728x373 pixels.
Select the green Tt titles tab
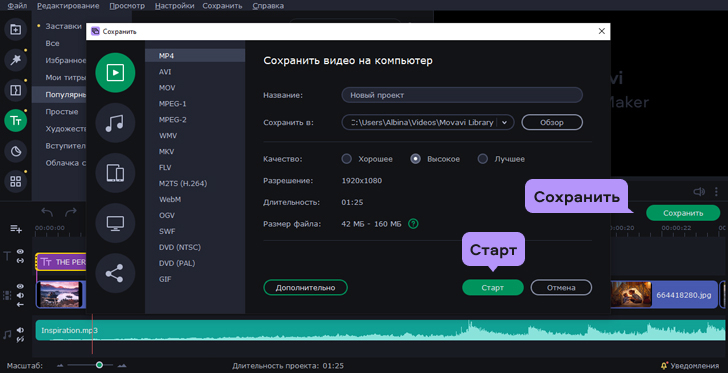(x=16, y=121)
